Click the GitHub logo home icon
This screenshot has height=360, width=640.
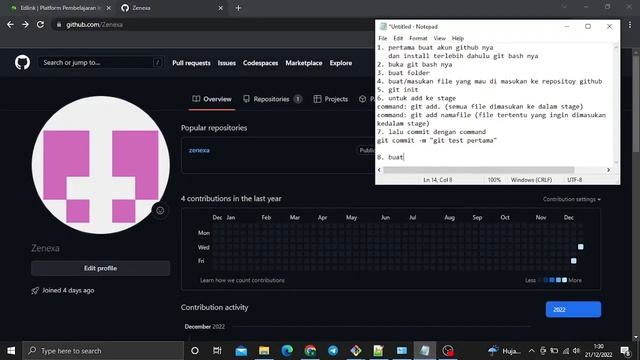pyautogui.click(x=22, y=63)
